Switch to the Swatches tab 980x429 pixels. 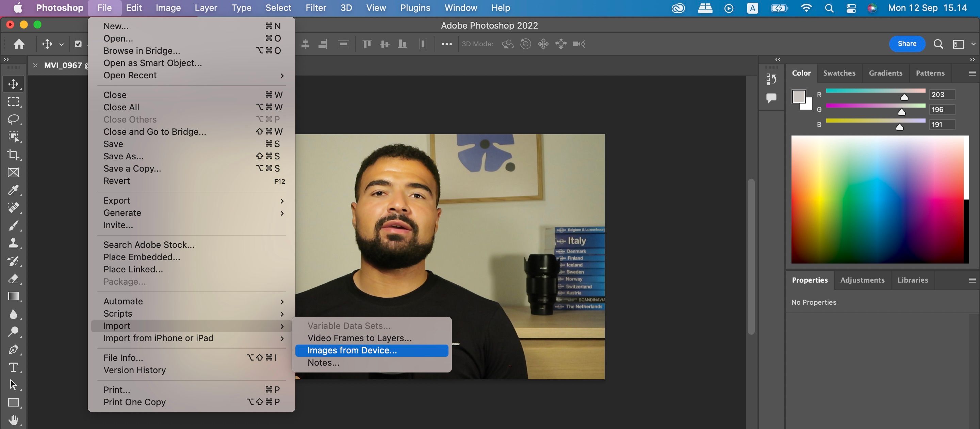(839, 73)
